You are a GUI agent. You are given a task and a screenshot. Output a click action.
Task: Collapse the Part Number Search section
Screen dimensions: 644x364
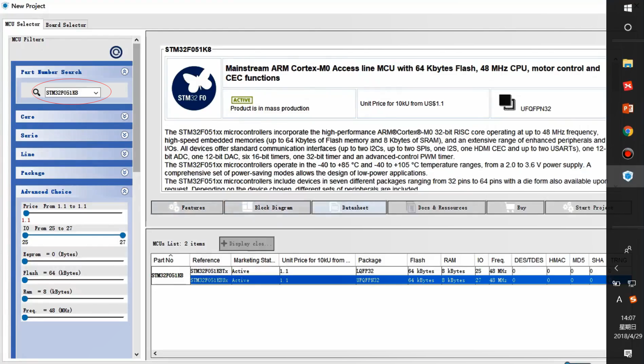click(x=125, y=72)
